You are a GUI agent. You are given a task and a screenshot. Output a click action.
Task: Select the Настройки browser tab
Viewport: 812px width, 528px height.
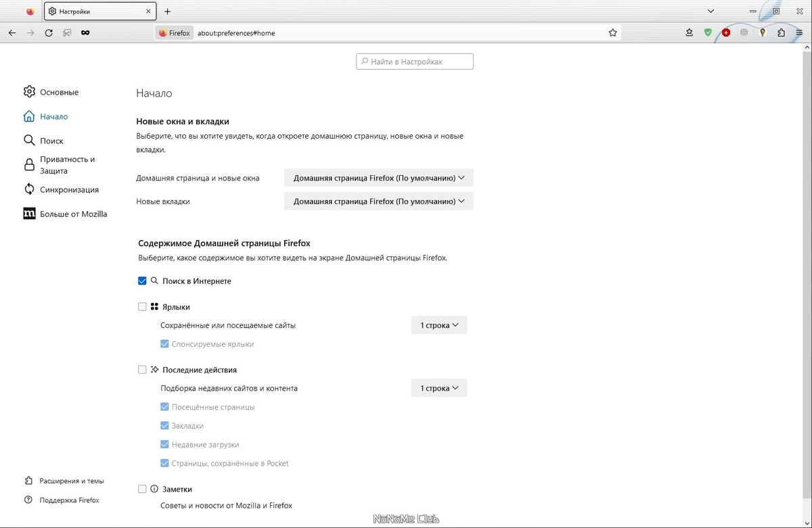tap(99, 11)
